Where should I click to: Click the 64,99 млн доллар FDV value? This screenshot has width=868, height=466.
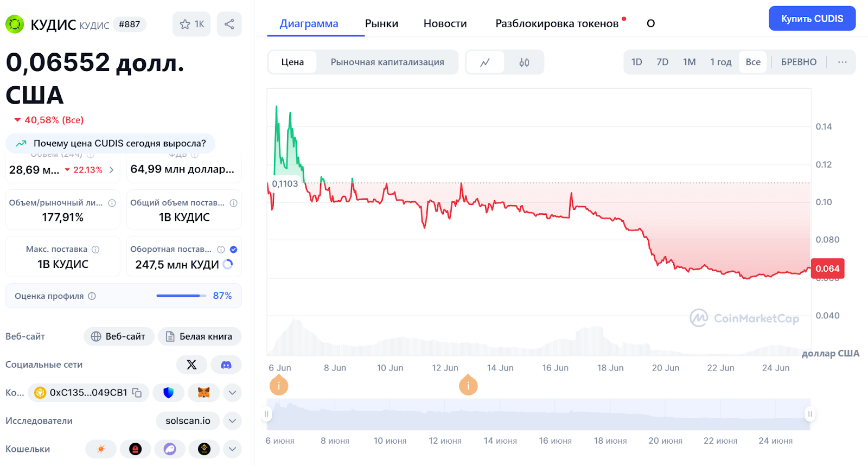pos(182,169)
